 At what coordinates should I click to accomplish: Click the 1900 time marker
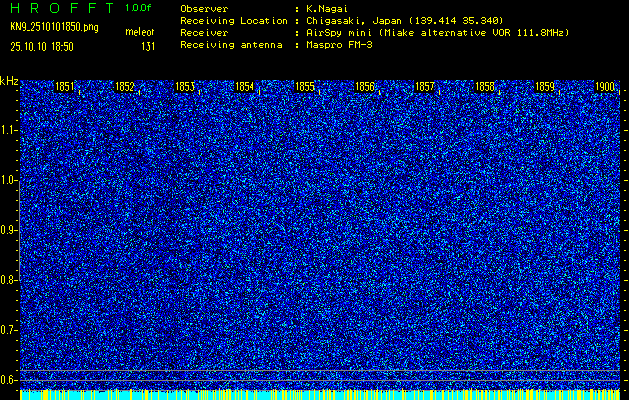(604, 87)
